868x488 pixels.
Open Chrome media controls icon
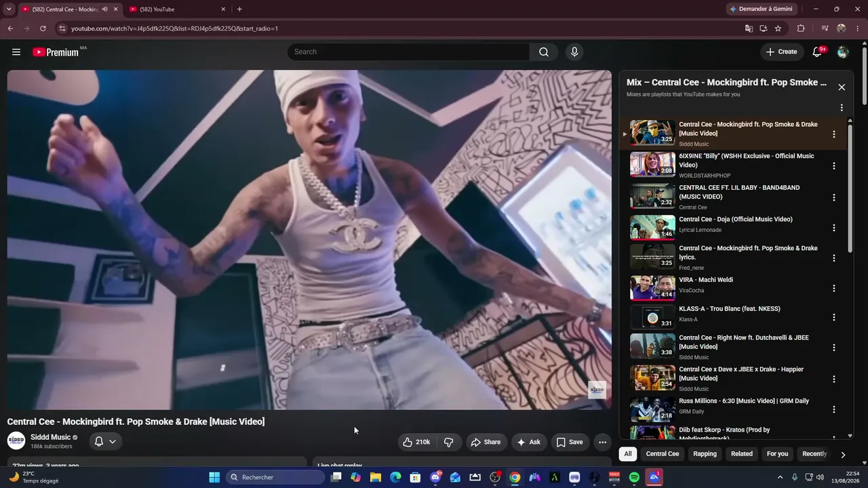pos(825,28)
